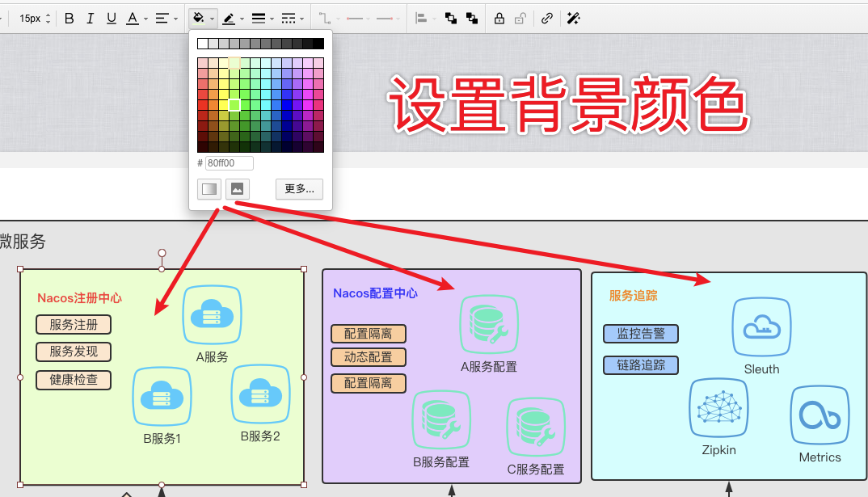
Task: Select the 监控告警 label box
Action: coord(640,334)
